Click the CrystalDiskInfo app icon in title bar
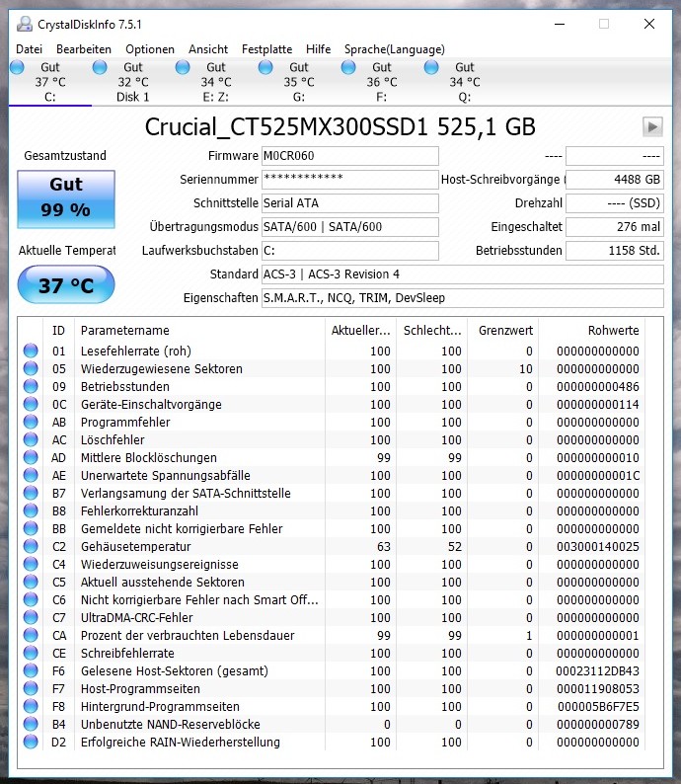 pos(24,24)
